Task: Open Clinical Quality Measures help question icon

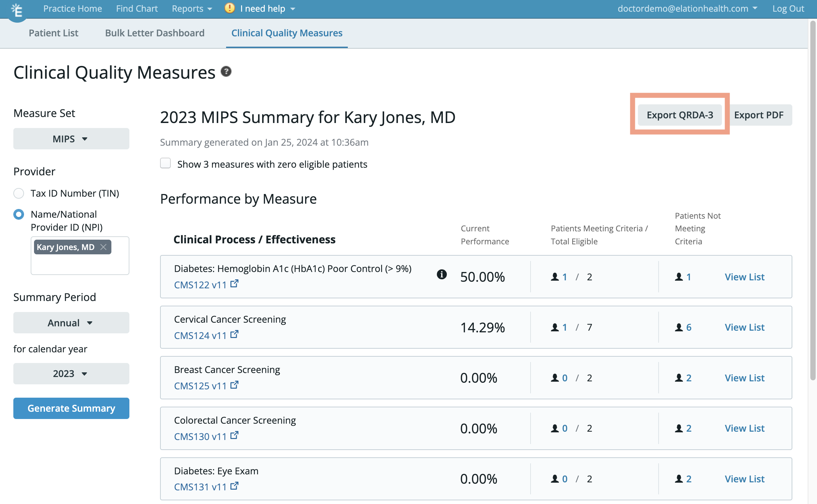Action: click(x=226, y=71)
